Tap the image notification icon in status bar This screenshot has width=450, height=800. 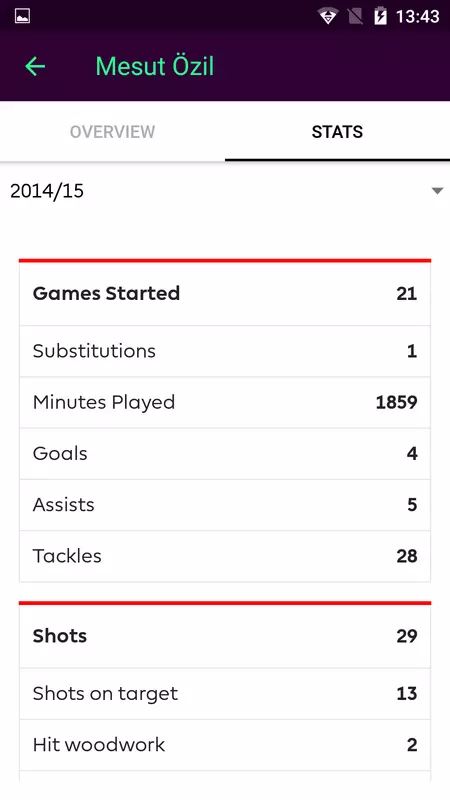pyautogui.click(x=22, y=16)
